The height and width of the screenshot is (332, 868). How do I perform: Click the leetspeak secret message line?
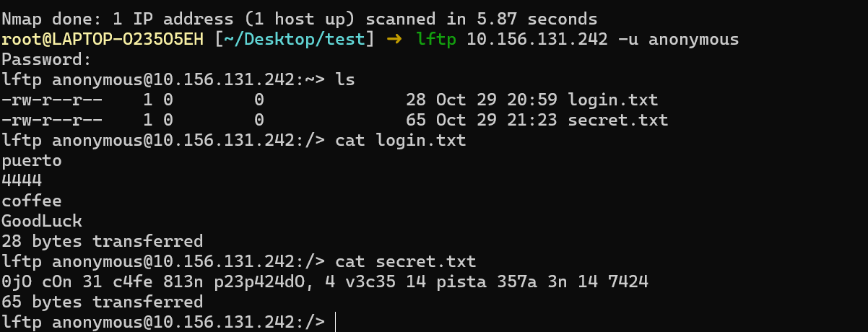click(x=325, y=281)
